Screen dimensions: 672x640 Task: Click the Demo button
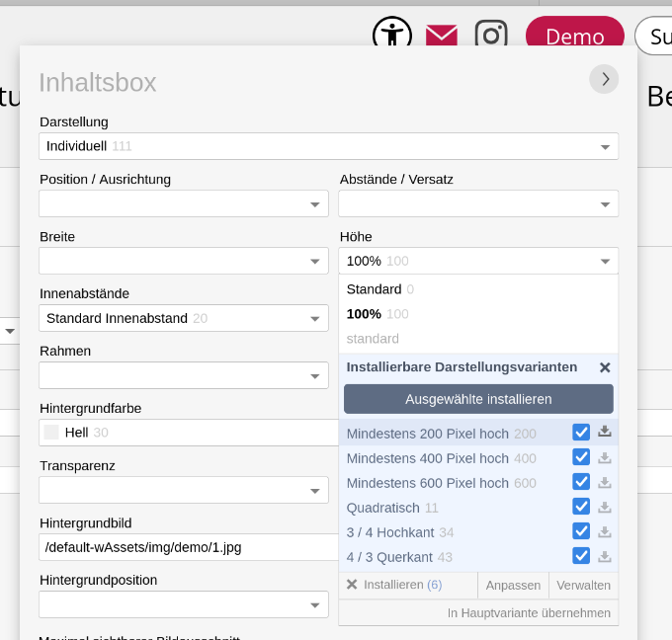click(574, 37)
